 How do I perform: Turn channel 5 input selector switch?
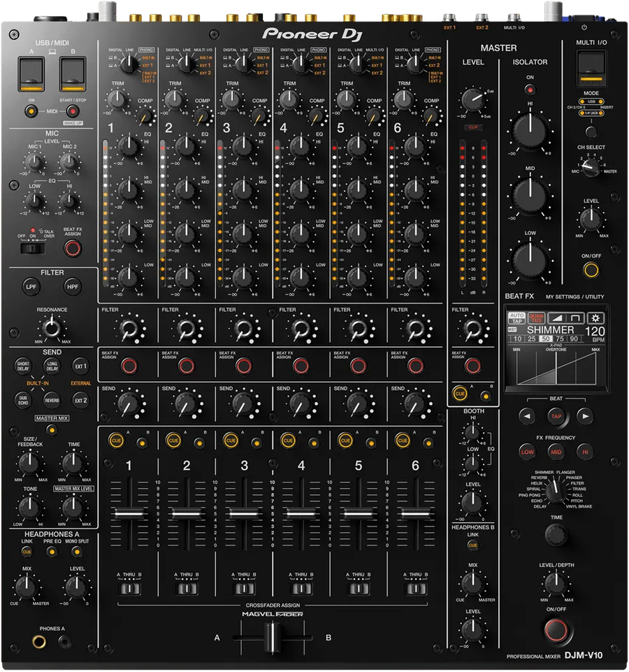tap(357, 64)
